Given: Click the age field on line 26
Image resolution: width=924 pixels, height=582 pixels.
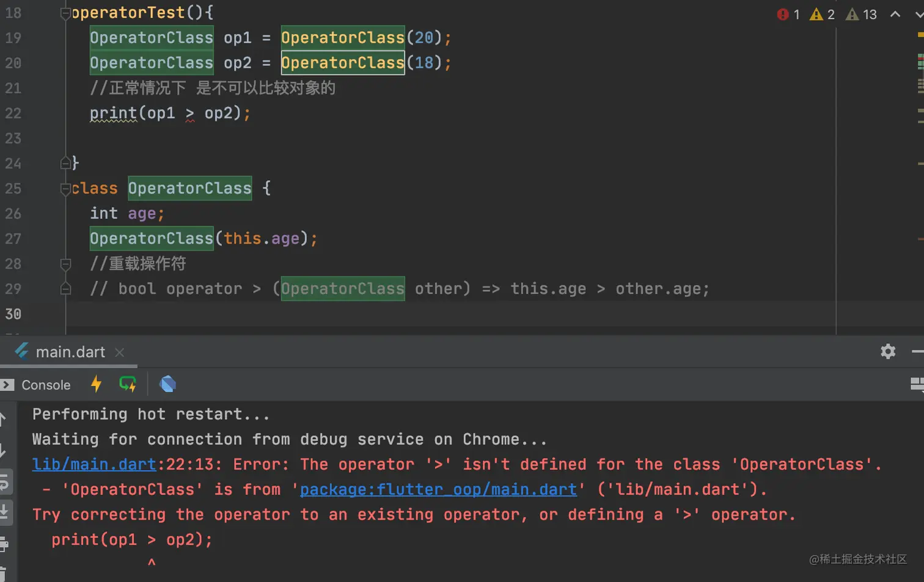Looking at the screenshot, I should (142, 214).
